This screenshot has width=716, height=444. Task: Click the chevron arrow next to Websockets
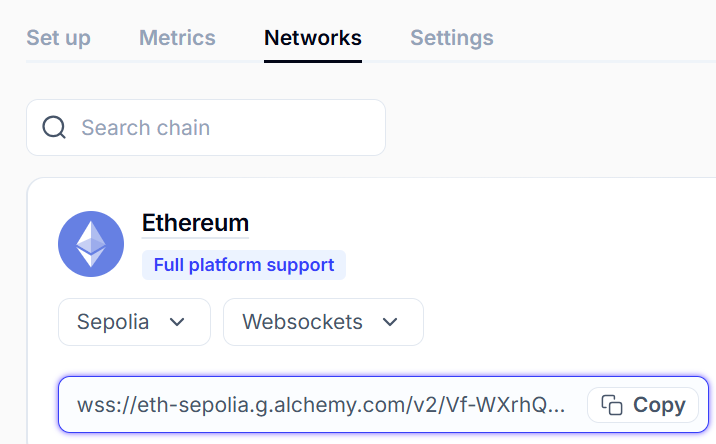[390, 322]
